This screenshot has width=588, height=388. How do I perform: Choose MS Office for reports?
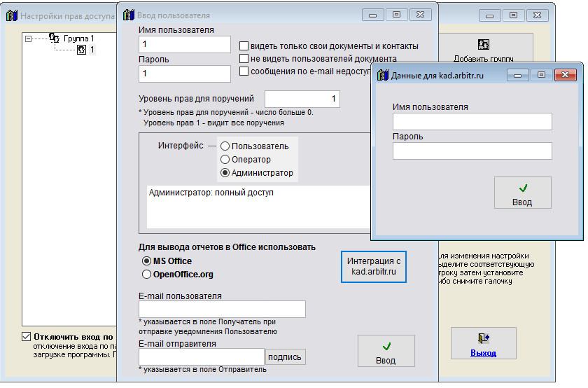(x=146, y=261)
